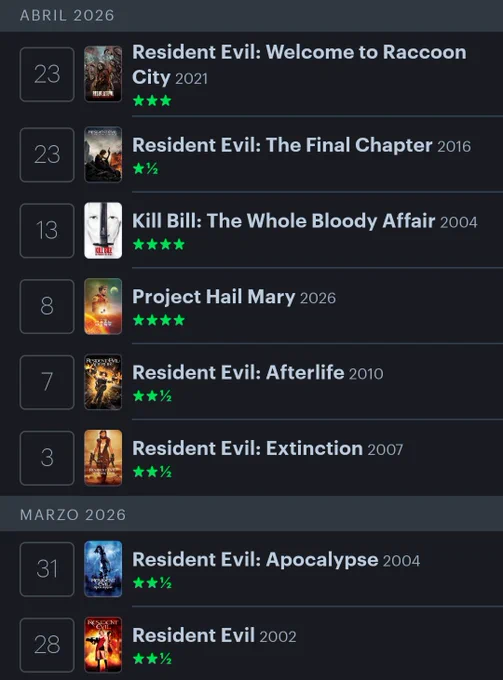Open Resident Evil: Welcome to Raccoon City poster
503x680 pixels.
coord(103,74)
